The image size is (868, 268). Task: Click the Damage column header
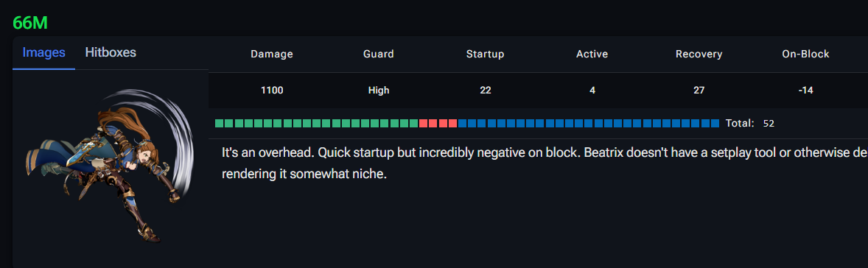tap(272, 54)
